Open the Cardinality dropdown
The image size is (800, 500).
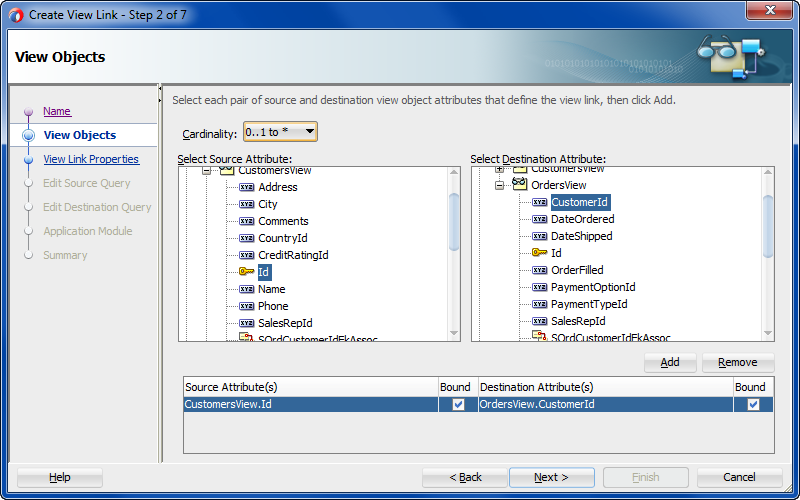click(280, 132)
